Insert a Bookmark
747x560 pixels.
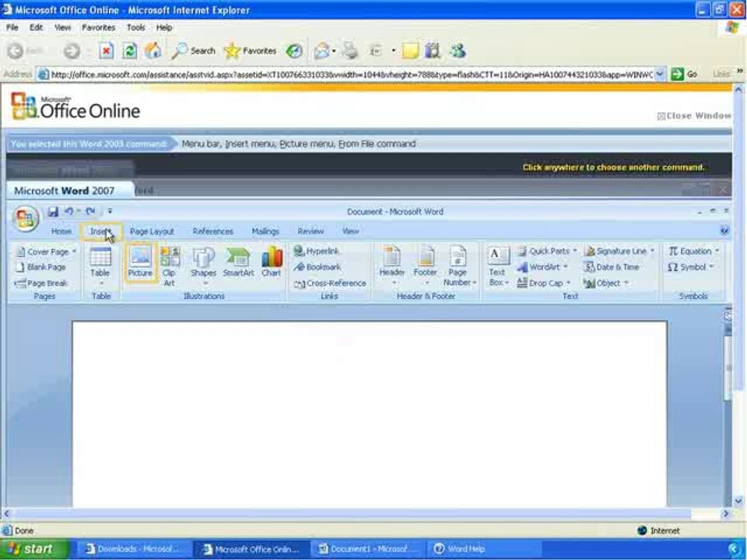tap(317, 267)
